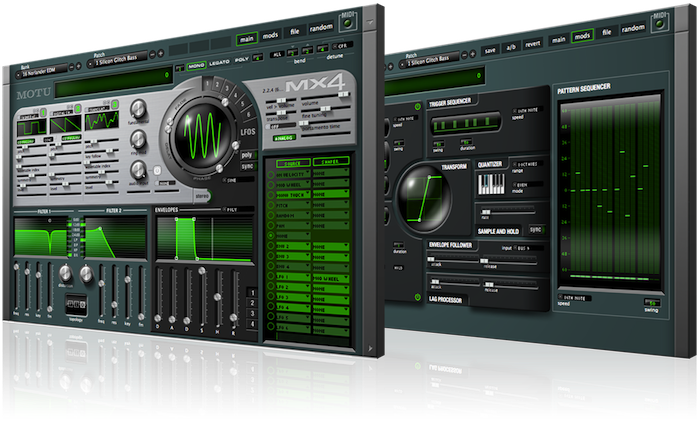The image size is (700, 435).
Task: Click the Filter 2 response graph
Action: click(115, 238)
